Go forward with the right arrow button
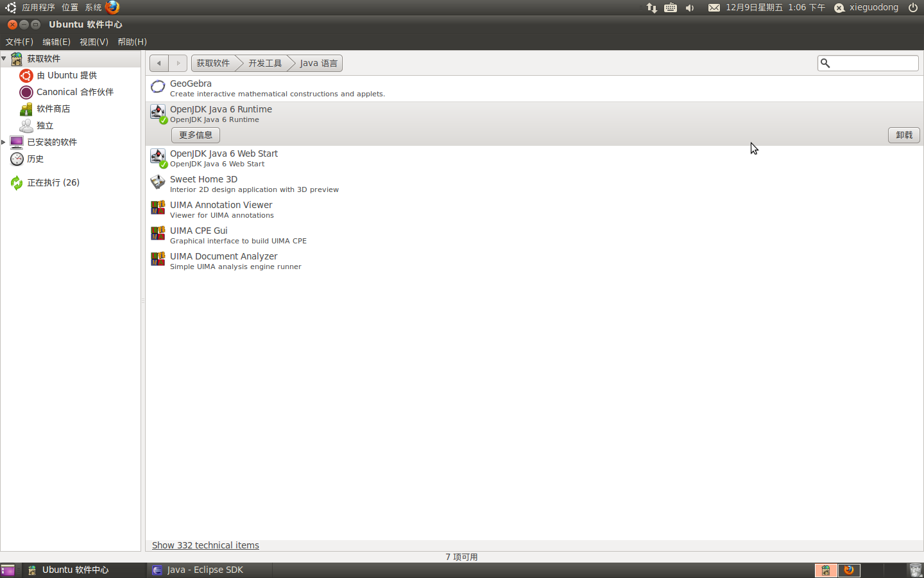The image size is (924, 578). [x=178, y=63]
